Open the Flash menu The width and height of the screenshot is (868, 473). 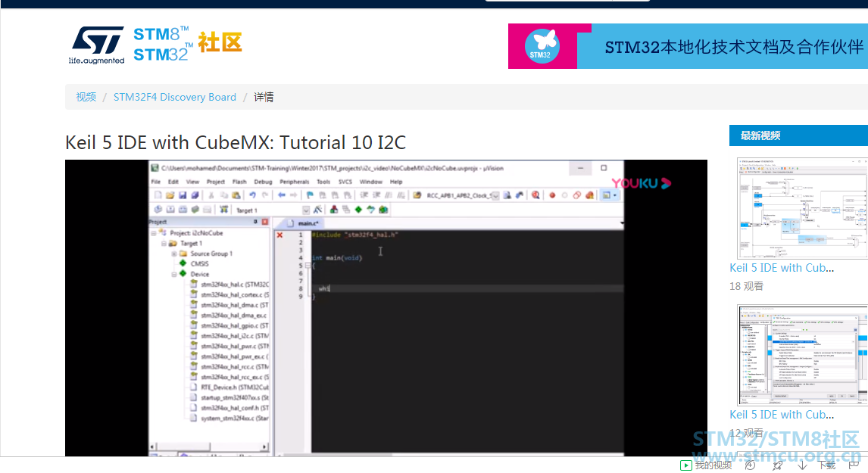239,182
